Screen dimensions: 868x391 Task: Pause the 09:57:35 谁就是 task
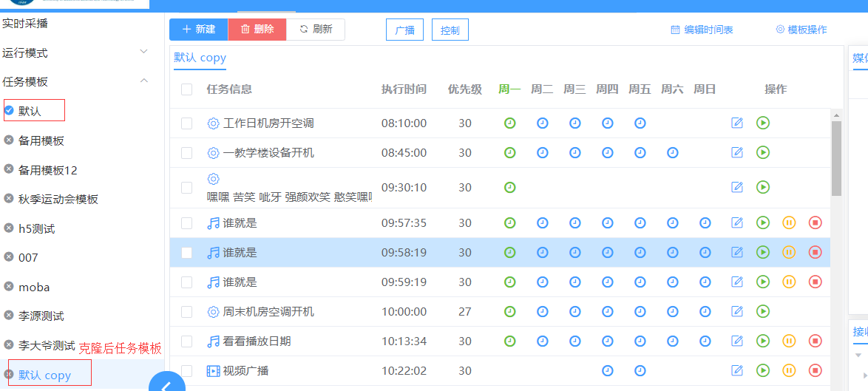click(x=789, y=222)
